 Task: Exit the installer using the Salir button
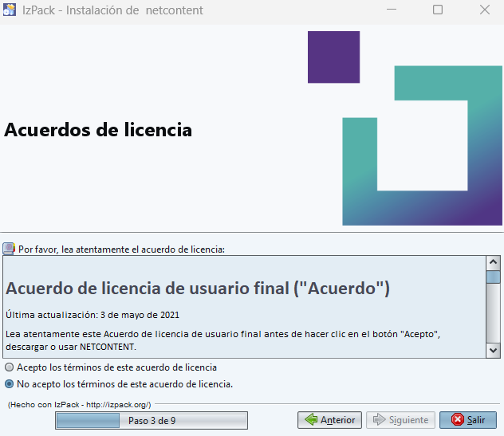click(468, 420)
